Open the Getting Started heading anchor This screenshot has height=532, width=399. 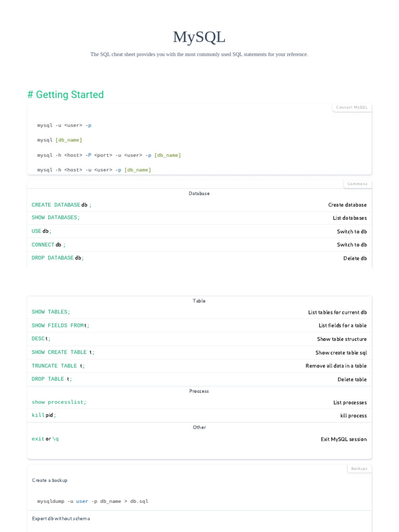(65, 95)
